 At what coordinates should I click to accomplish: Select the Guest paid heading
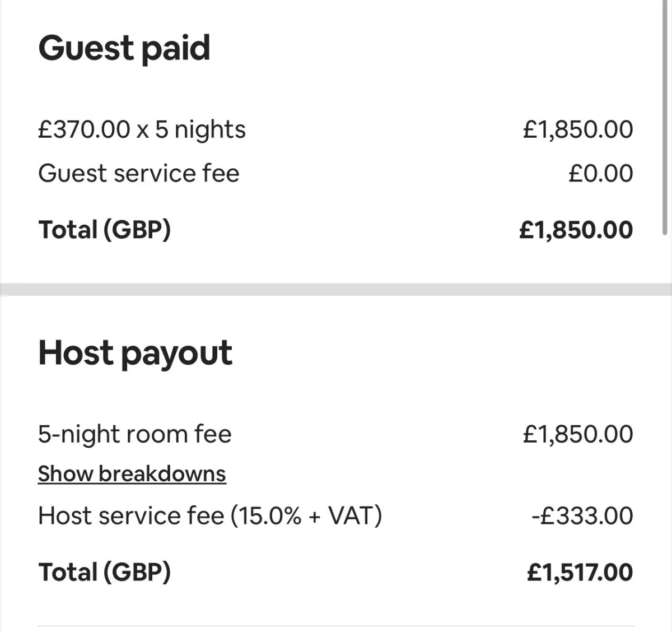point(124,48)
